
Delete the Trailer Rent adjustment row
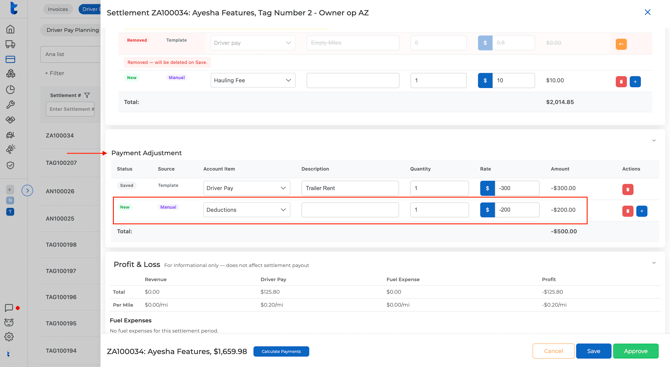coord(627,189)
